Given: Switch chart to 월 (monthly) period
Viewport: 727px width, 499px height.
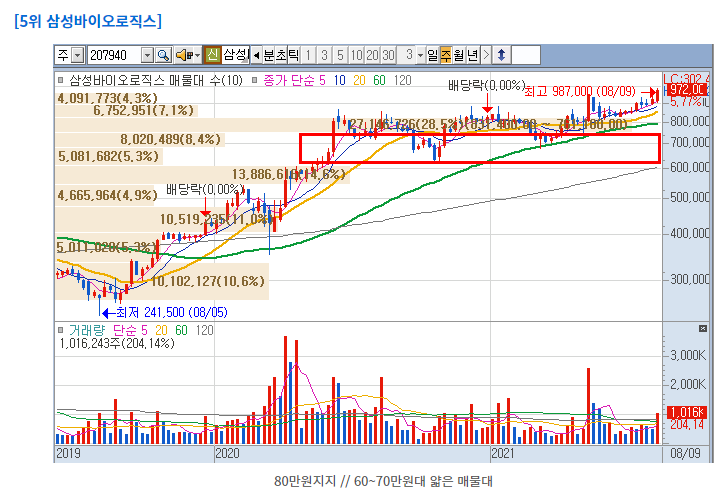Looking at the screenshot, I should [x=459, y=55].
